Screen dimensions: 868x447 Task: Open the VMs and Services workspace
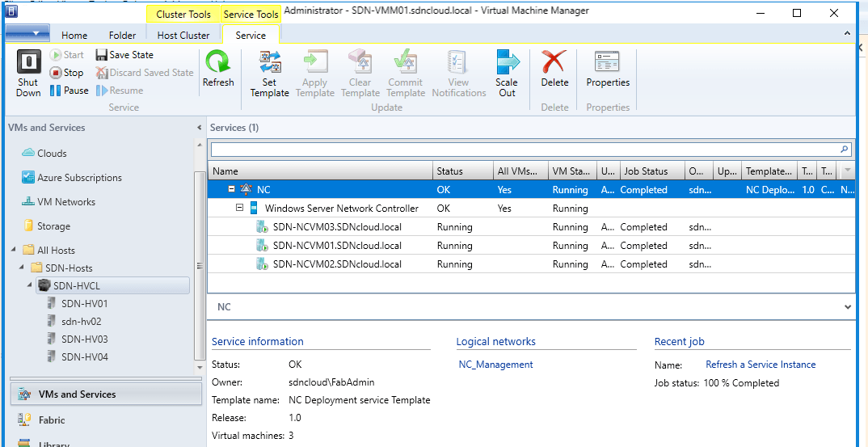tap(106, 394)
